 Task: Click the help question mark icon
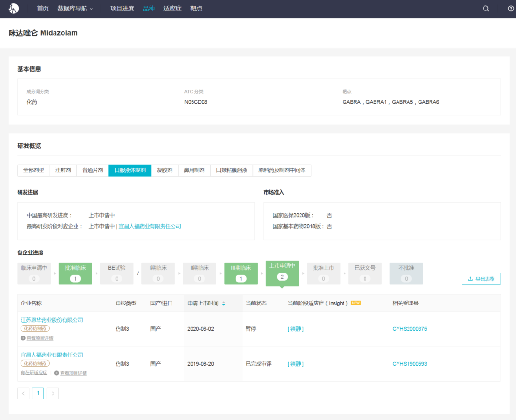coord(511,9)
